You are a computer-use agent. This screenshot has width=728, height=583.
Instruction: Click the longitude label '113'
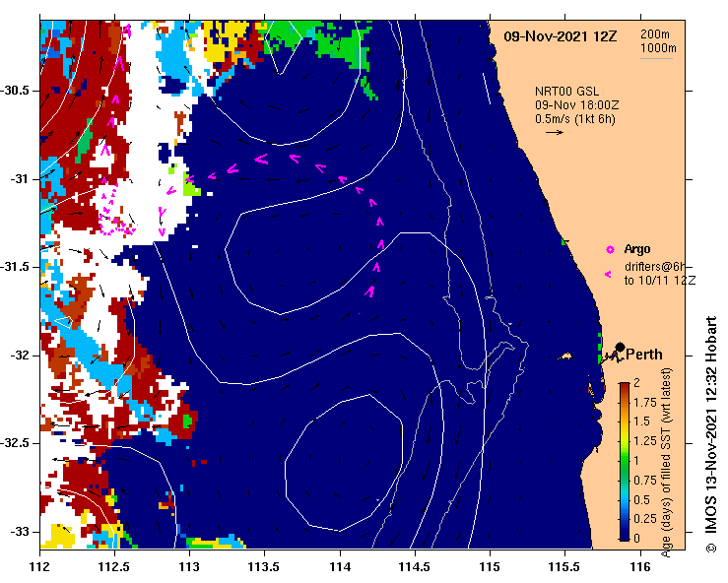[189, 567]
